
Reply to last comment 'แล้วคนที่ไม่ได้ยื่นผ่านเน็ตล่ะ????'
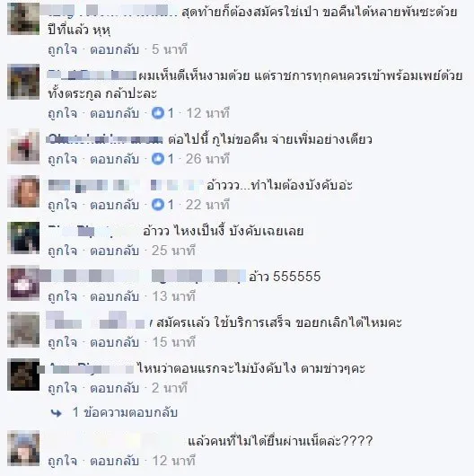(x=114, y=461)
